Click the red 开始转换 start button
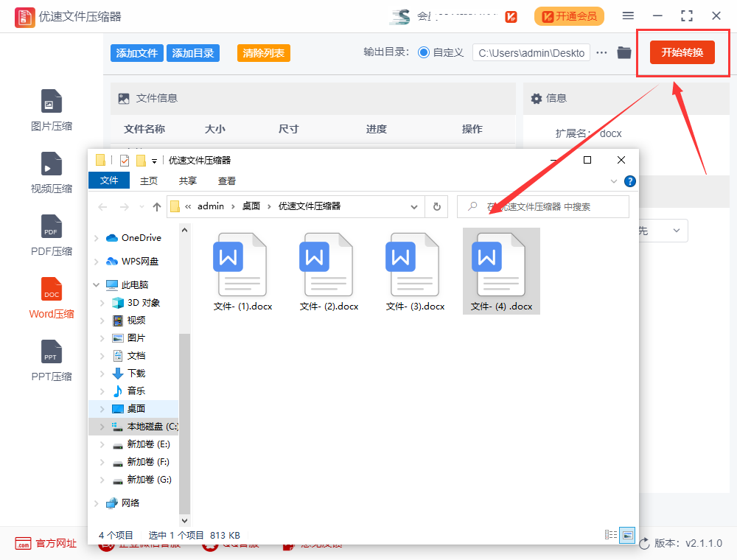 682,52
